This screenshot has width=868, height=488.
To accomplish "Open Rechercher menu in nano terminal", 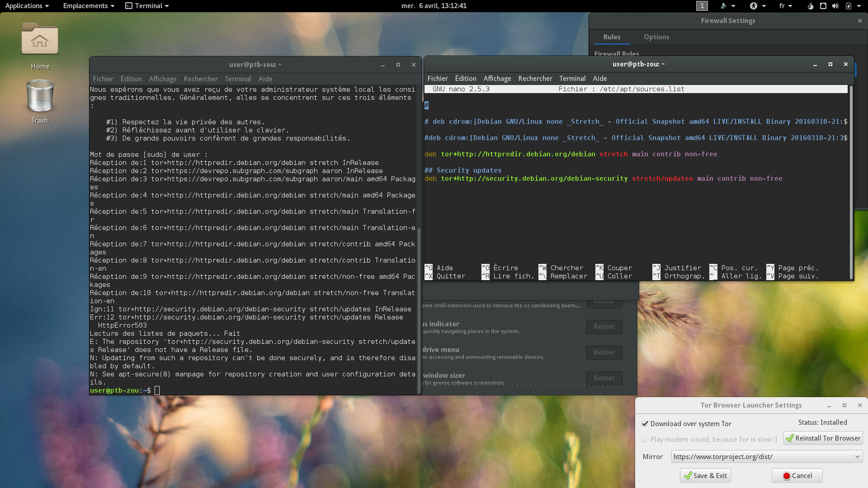I will click(x=535, y=79).
